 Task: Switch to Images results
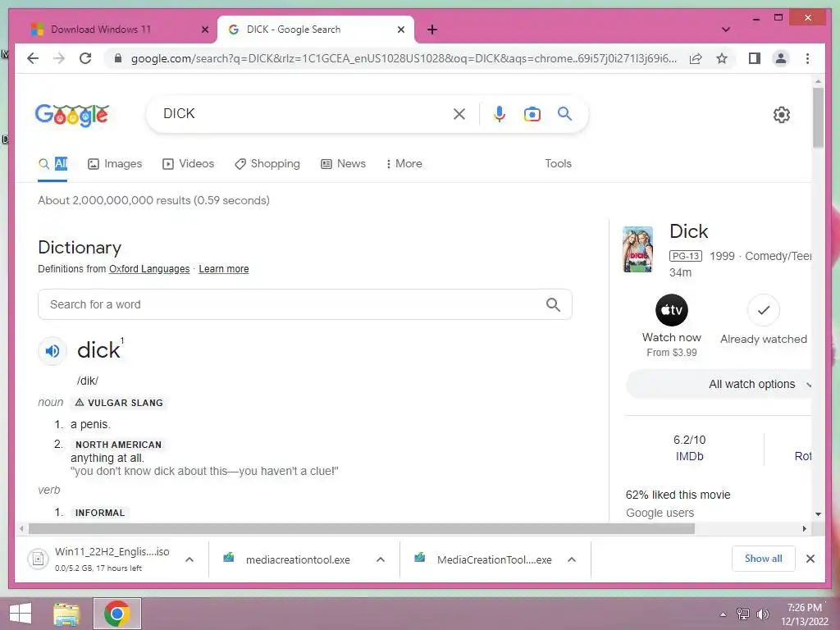coord(115,164)
